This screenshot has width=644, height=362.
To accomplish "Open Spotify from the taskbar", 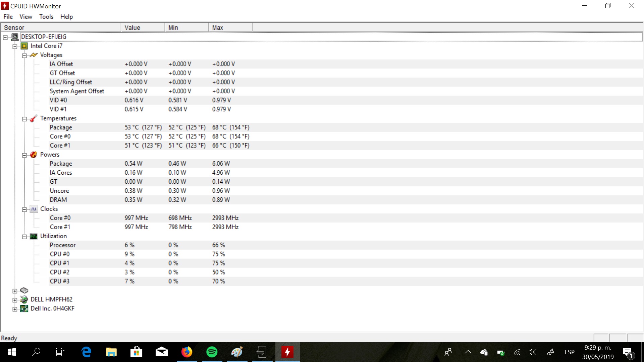I will (212, 352).
